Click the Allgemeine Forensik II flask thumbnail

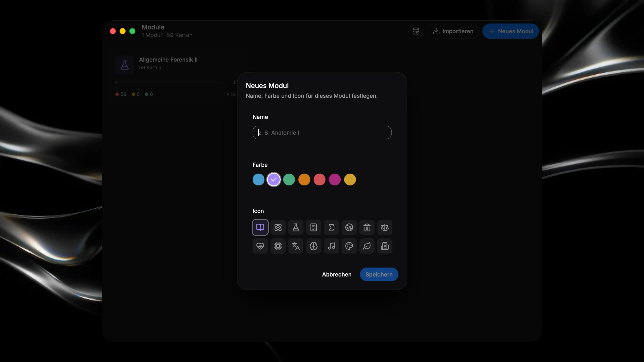pyautogui.click(x=125, y=65)
